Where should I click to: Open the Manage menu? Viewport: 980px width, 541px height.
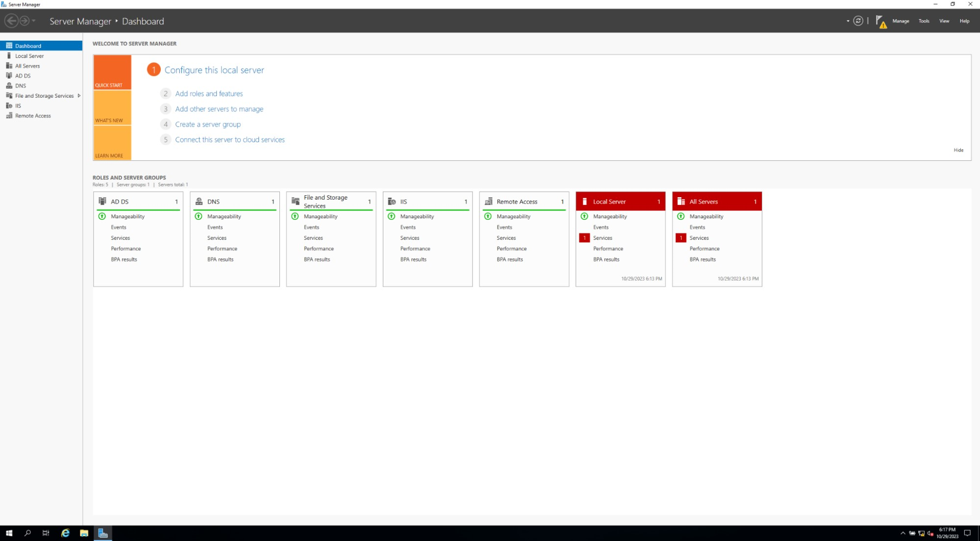click(x=901, y=21)
